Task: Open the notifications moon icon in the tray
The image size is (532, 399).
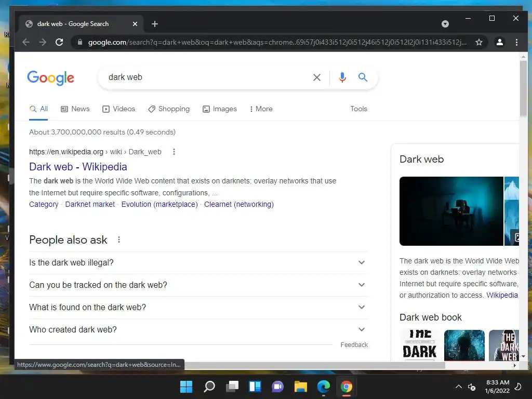Action: coord(518,387)
